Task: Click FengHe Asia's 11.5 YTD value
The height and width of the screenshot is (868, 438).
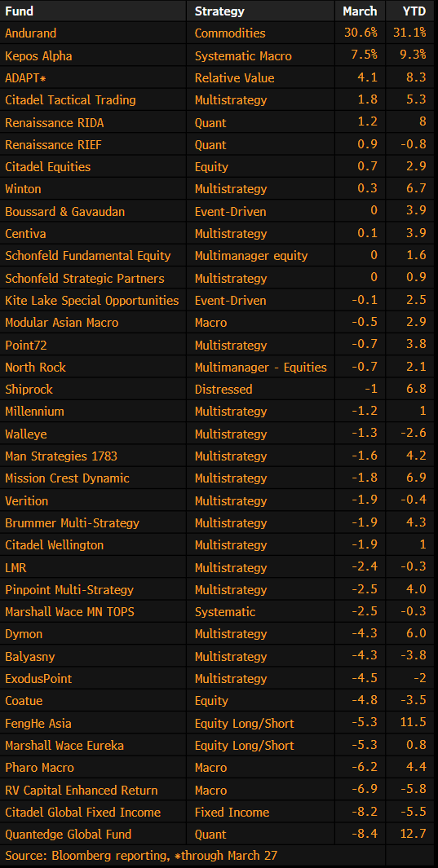Action: 413,724
